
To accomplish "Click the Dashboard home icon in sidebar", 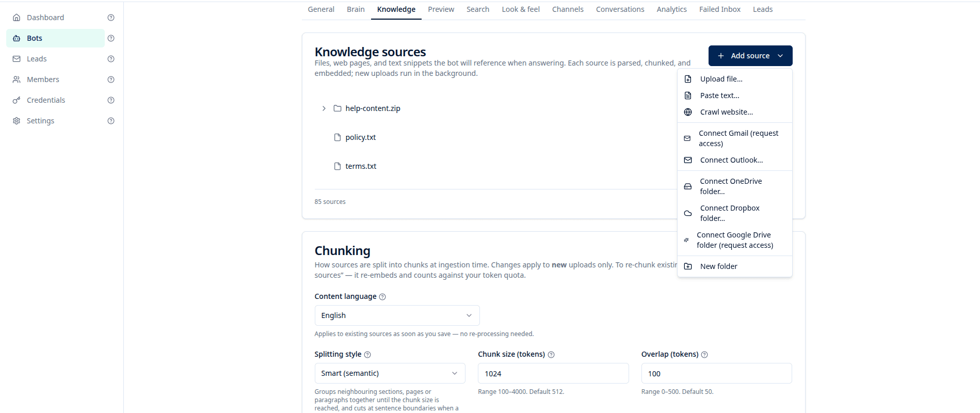I will (17, 18).
